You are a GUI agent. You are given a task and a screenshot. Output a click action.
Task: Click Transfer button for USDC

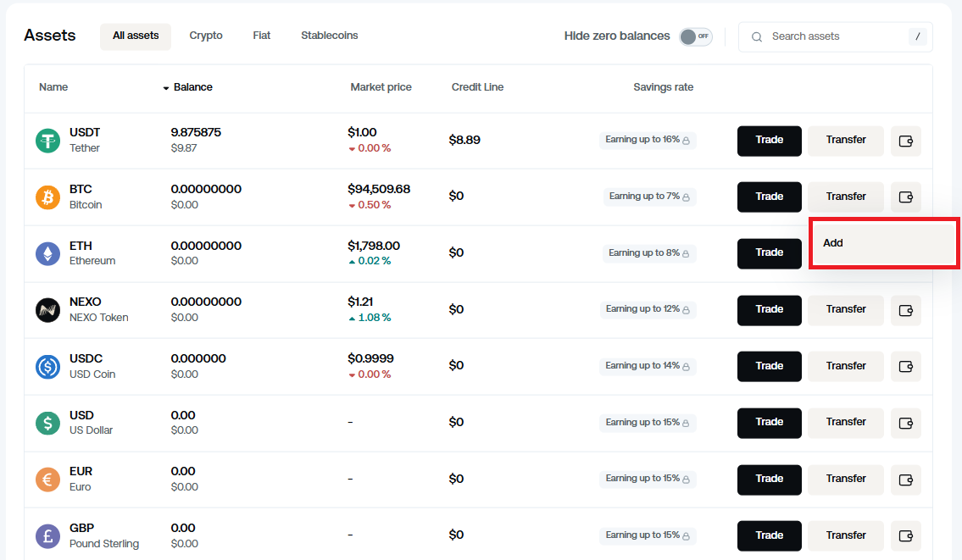[x=845, y=366]
